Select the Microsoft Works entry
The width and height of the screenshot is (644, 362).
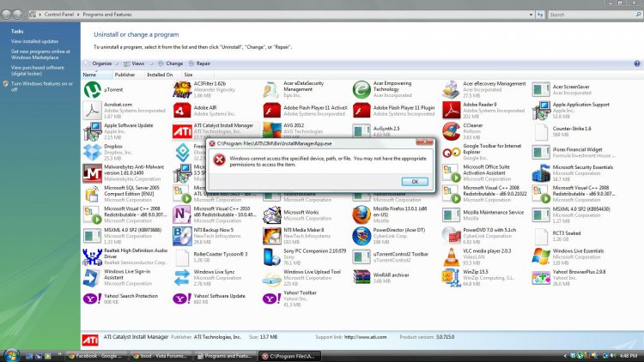click(305, 215)
